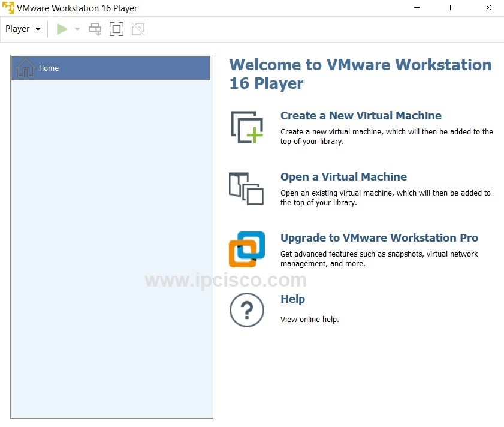Viewport: 504px width, 427px height.
Task: Select the Send Ctrl+Alt+Del toolbar icon
Action: click(x=95, y=29)
